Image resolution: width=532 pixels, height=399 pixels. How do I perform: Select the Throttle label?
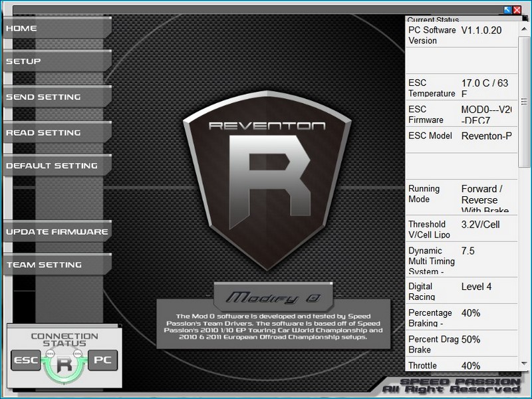tap(422, 365)
